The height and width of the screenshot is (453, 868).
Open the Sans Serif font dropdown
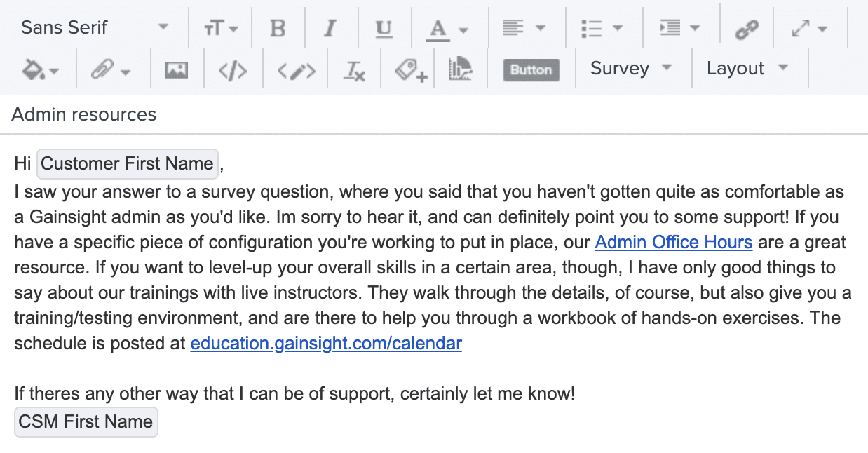[x=95, y=27]
